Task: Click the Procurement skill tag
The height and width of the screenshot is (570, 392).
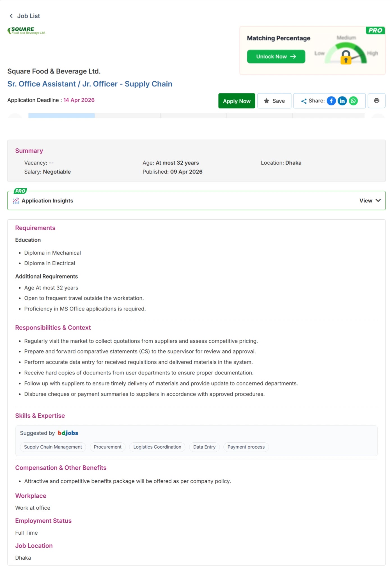Action: [x=107, y=447]
